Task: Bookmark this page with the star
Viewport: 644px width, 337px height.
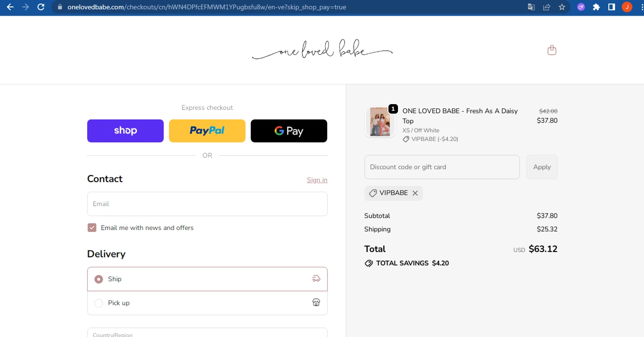Action: tap(562, 7)
